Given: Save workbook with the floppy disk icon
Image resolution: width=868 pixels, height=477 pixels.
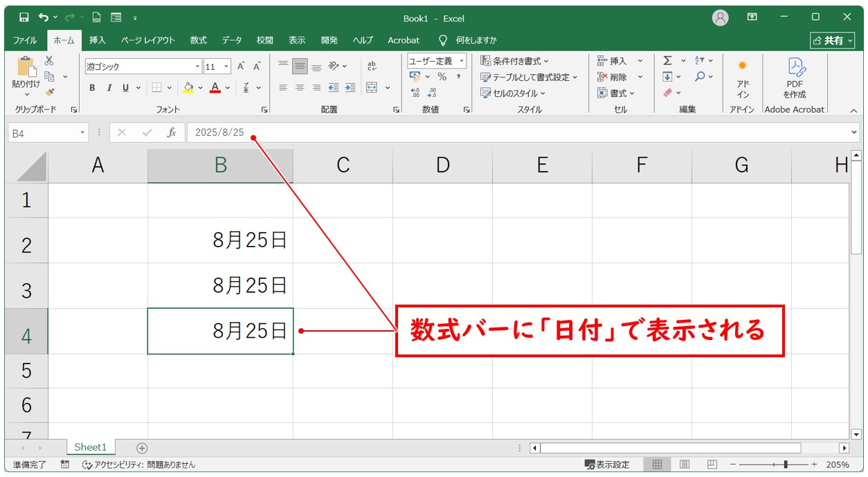Looking at the screenshot, I should 24,17.
